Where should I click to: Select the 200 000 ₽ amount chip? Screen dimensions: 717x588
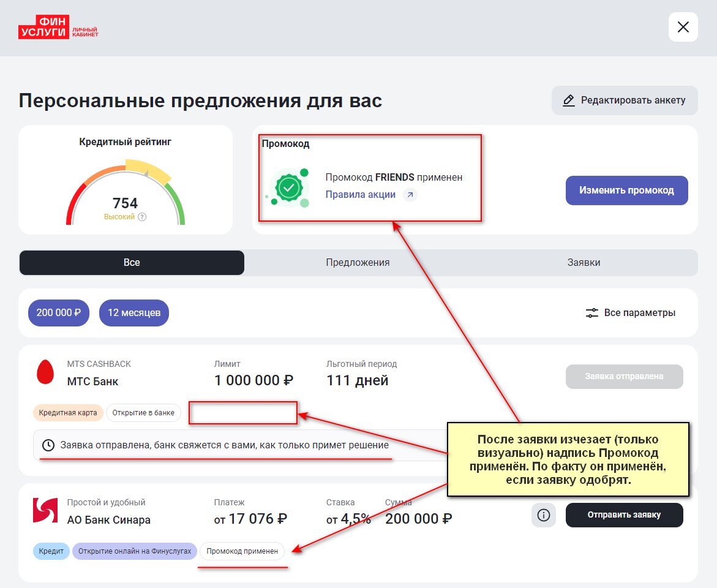tap(59, 313)
